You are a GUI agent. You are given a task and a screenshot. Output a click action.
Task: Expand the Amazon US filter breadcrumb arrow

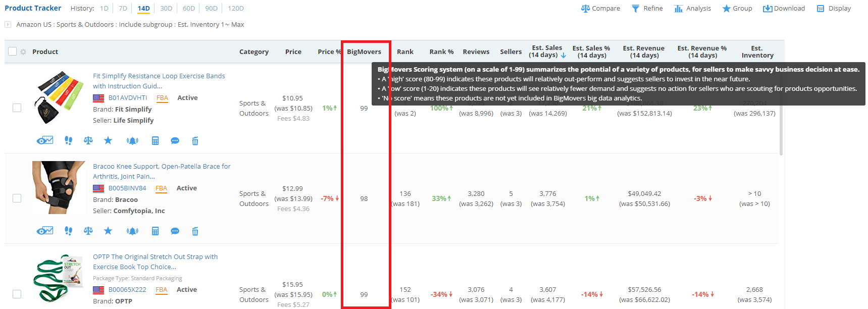8,24
